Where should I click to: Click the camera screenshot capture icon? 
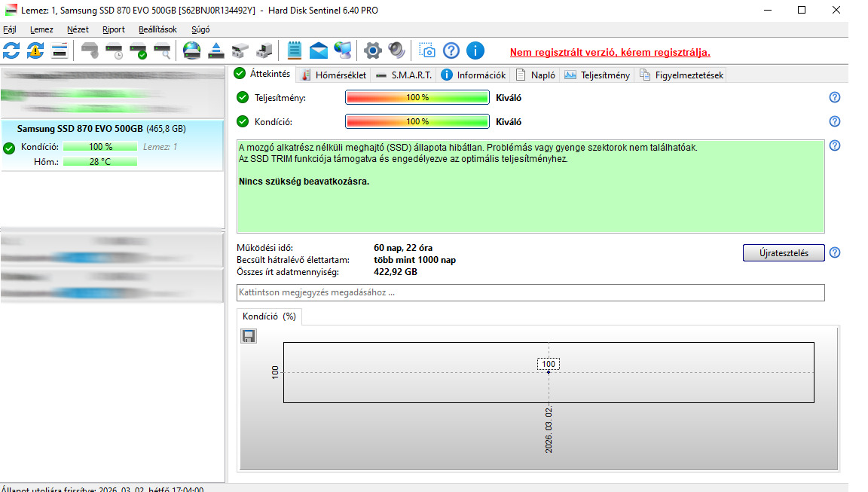pyautogui.click(x=426, y=51)
